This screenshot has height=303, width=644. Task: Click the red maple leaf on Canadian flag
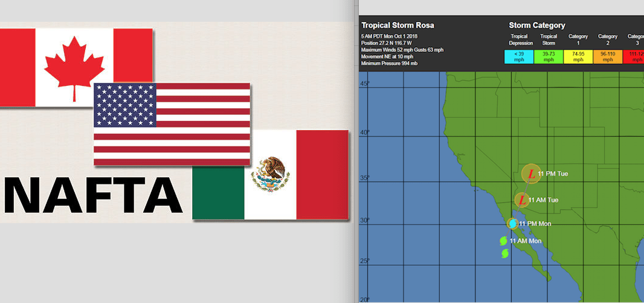(x=74, y=67)
